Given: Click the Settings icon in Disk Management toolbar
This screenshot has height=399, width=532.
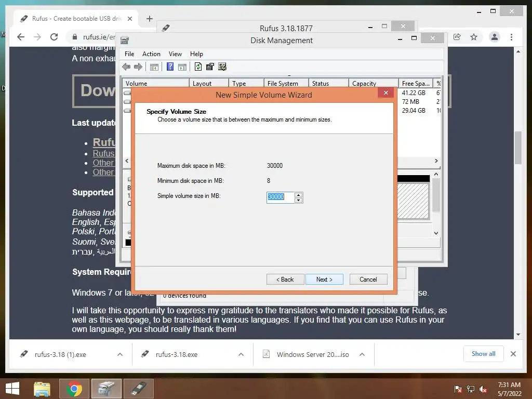Looking at the screenshot, I should (222, 66).
